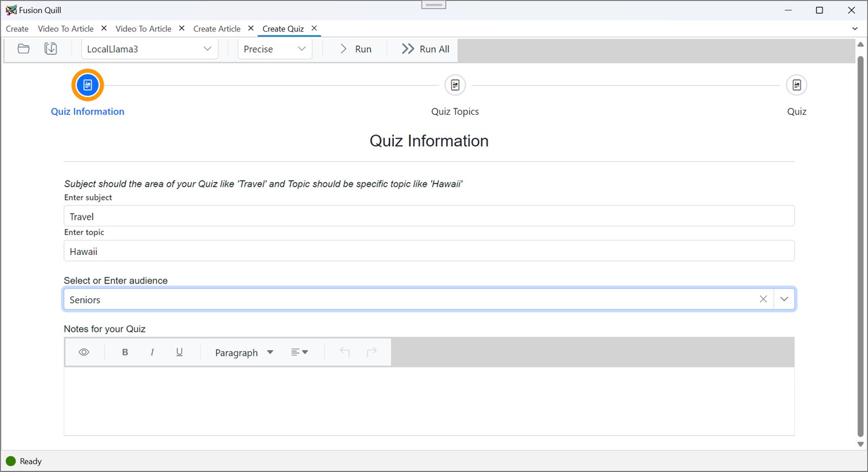
Task: Click the redo arrow in notes editor
Action: [x=371, y=352]
